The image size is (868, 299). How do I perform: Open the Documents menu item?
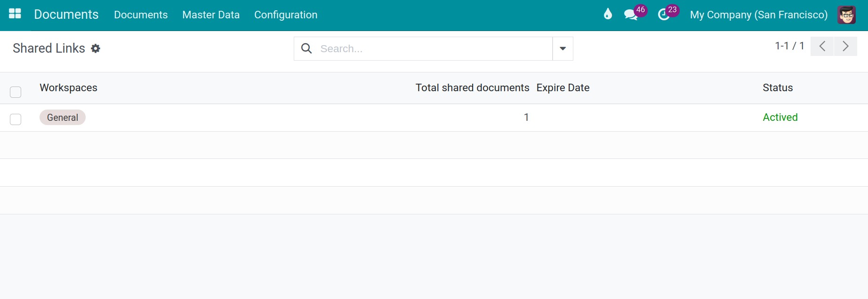tap(141, 15)
